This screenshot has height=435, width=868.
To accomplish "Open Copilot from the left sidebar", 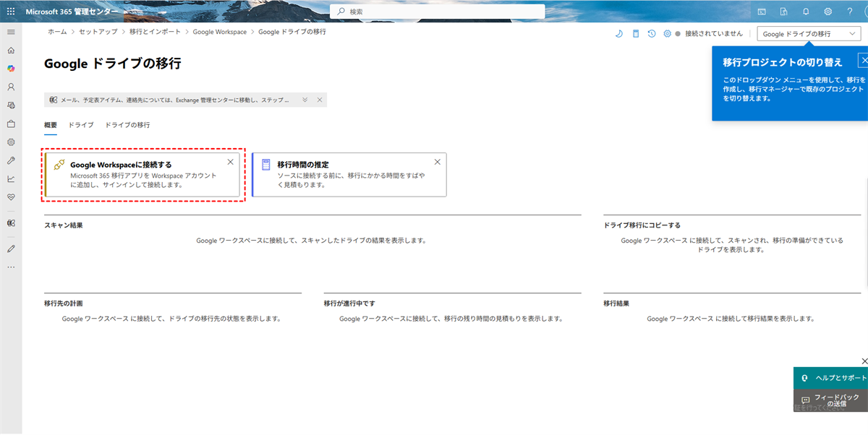I will click(x=11, y=68).
